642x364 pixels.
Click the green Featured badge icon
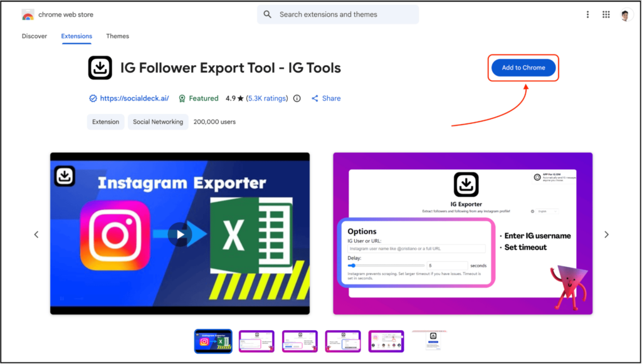181,98
